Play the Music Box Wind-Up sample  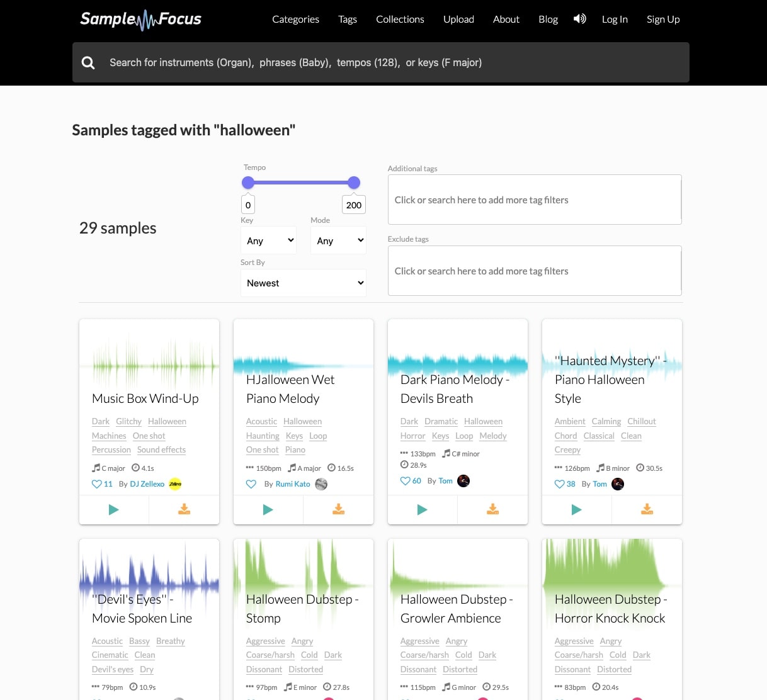click(114, 509)
